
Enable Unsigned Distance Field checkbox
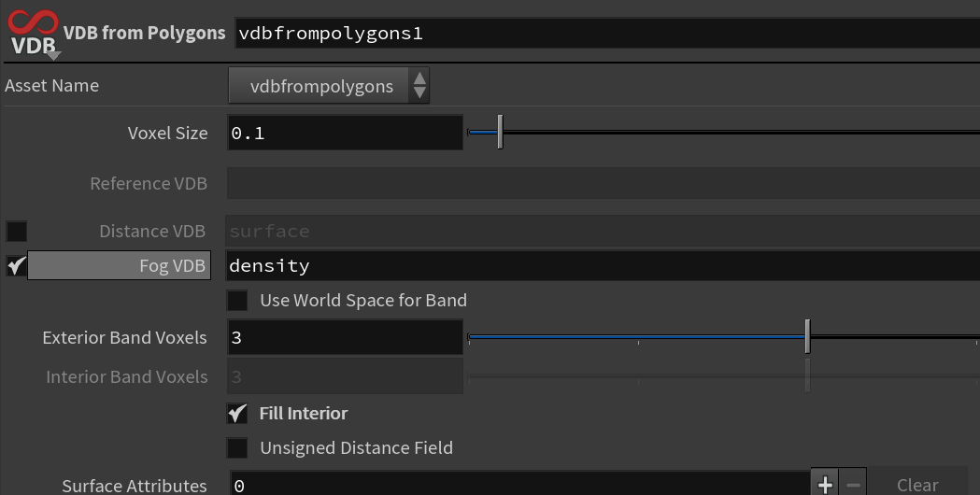[237, 448]
